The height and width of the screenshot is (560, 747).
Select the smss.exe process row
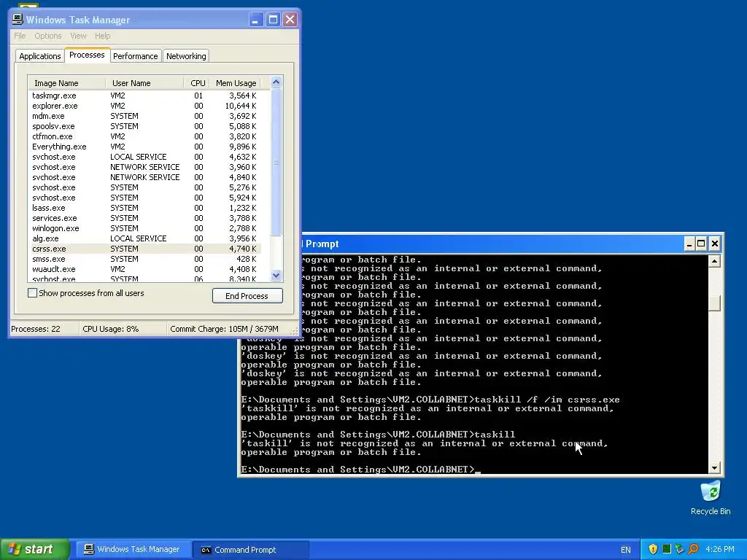click(x=144, y=259)
